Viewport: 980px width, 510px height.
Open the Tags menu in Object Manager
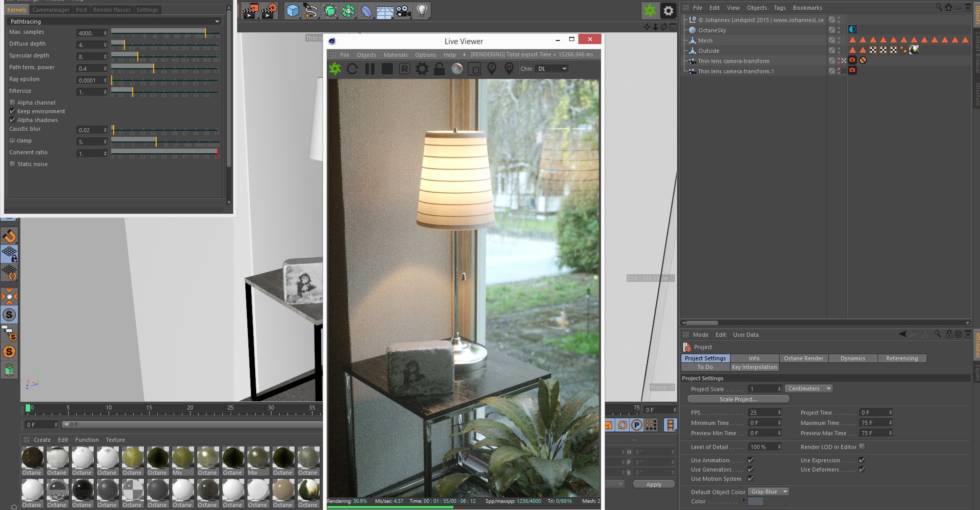coord(779,8)
